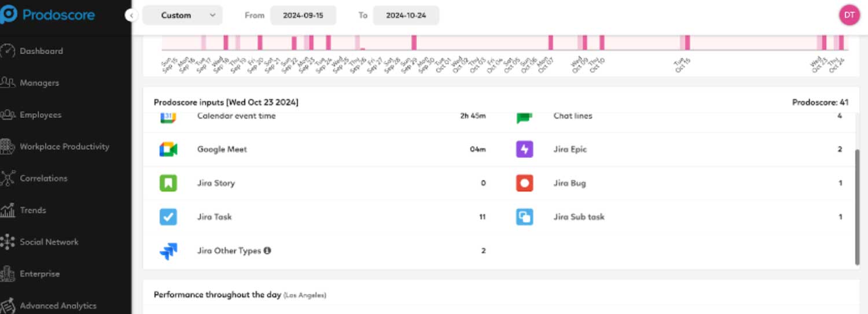Click the Trends chart icon
Viewport: 868px width, 314px height.
pyautogui.click(x=8, y=210)
